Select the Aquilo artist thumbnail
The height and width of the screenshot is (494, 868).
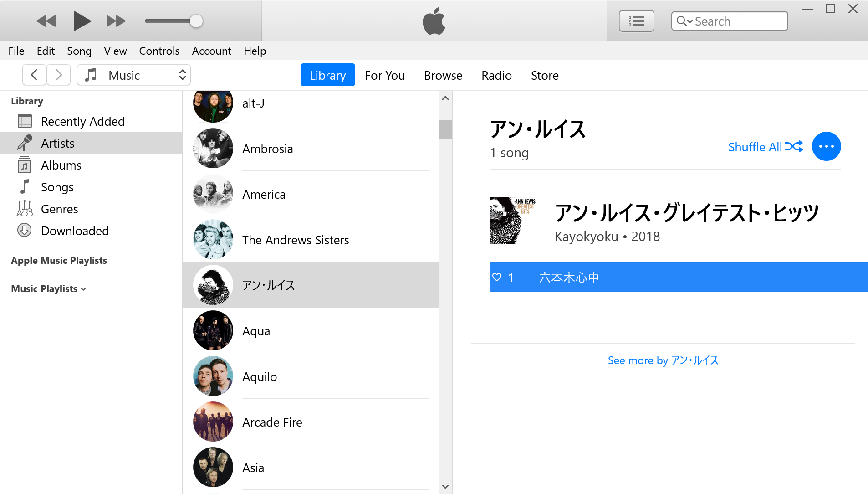click(x=213, y=376)
